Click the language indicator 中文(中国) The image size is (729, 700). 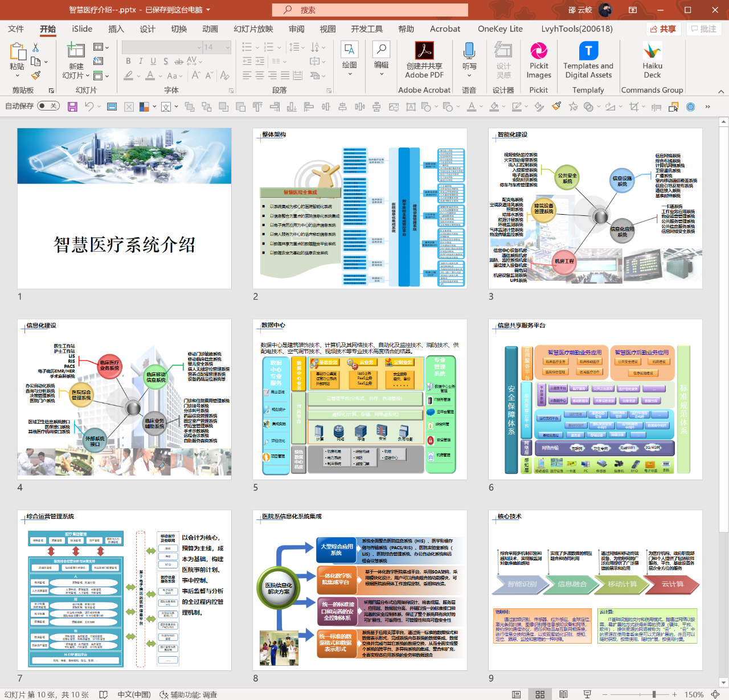[x=134, y=694]
